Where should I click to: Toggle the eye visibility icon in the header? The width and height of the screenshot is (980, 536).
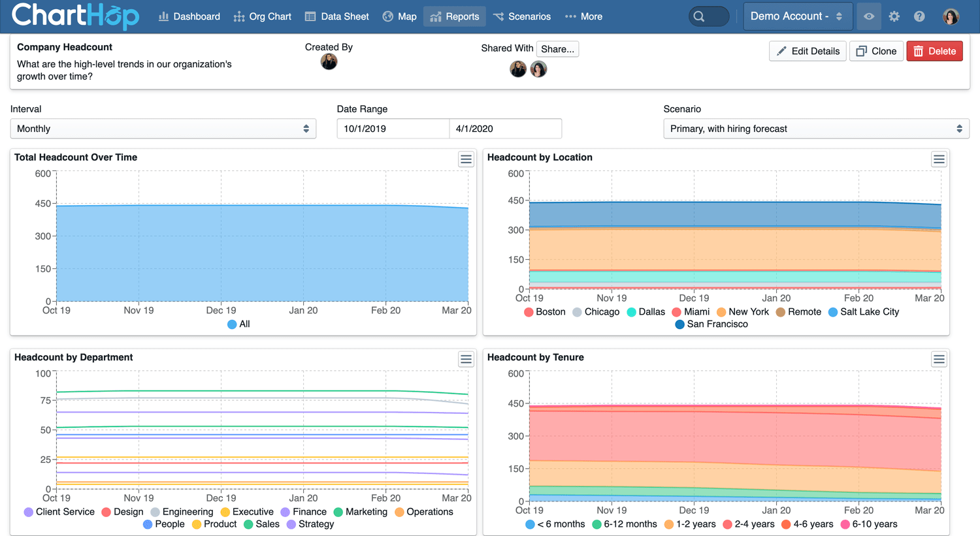point(869,16)
